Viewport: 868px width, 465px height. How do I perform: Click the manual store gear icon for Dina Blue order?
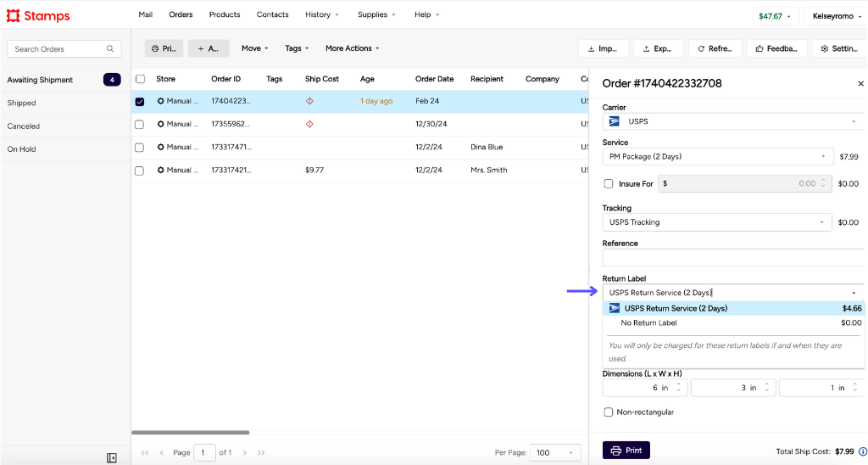[160, 147]
